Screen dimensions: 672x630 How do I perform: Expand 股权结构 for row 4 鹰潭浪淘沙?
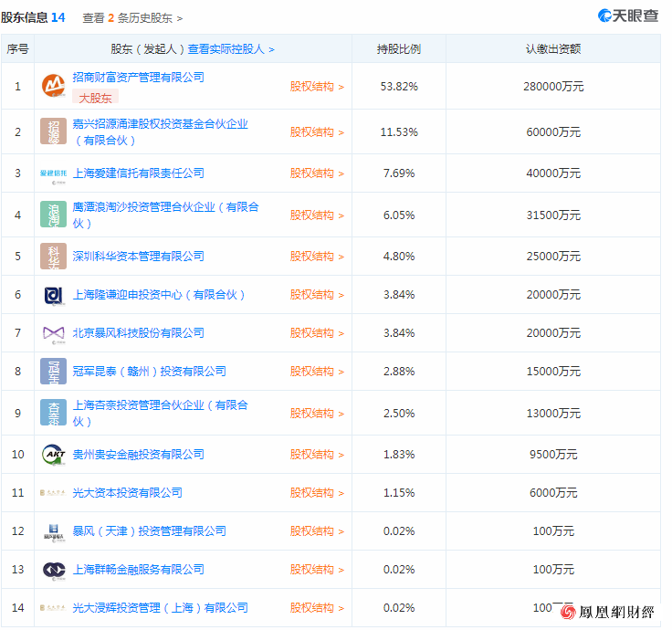pos(317,215)
